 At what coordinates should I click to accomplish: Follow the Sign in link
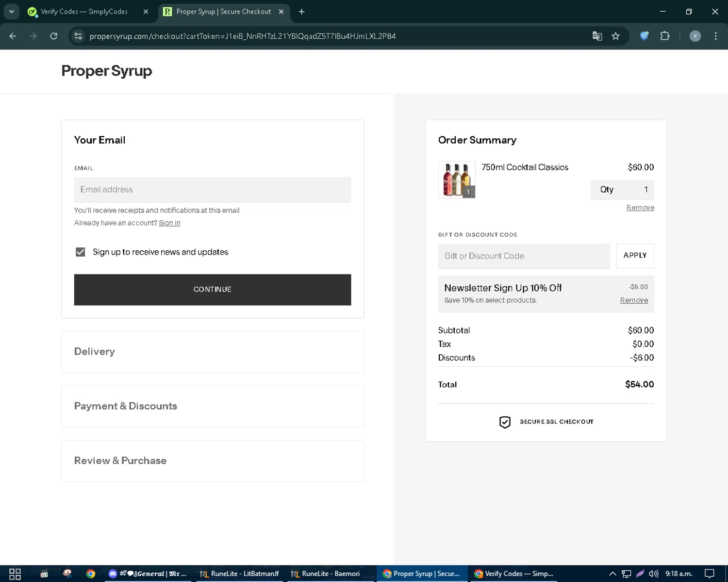tap(169, 223)
